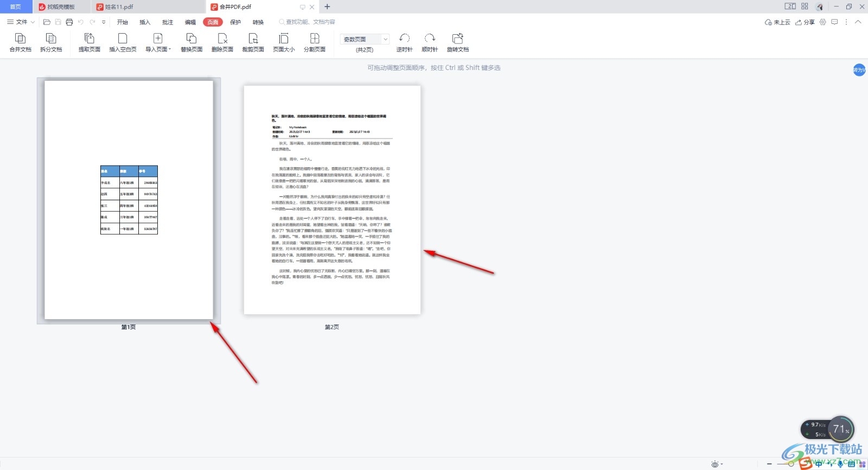868x470 pixels.
Task: Click the 分享 share button
Action: tap(805, 22)
